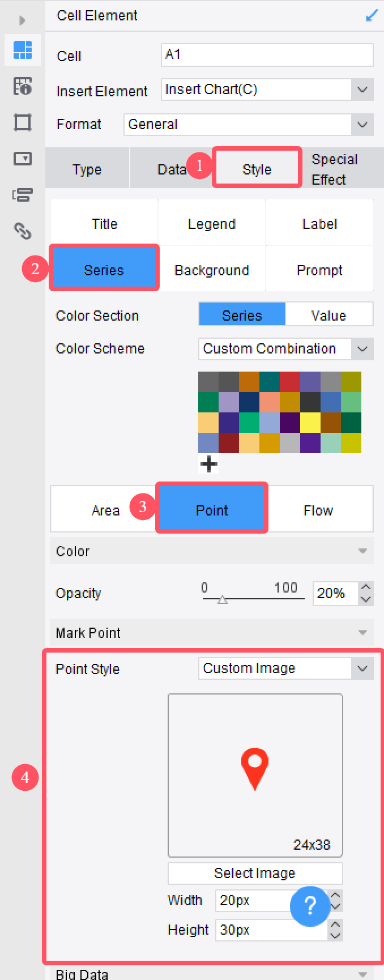Screen dimensions: 384x980
Task: Add a custom color with plus icon
Action: coord(209,464)
